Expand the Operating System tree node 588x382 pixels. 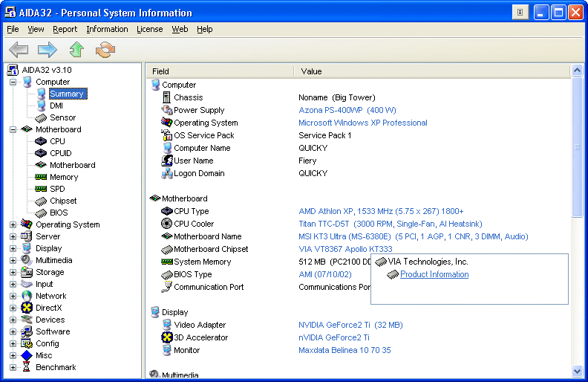[13, 224]
